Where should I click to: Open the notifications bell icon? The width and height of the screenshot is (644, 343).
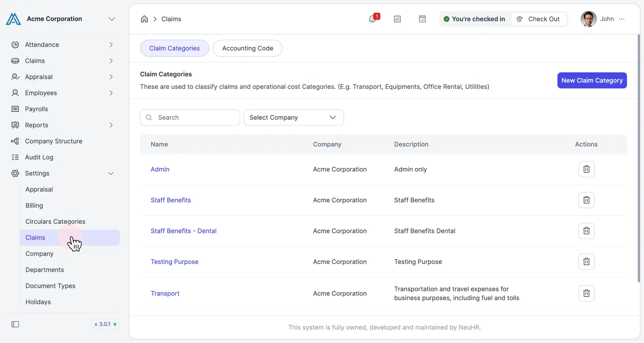coord(372,19)
